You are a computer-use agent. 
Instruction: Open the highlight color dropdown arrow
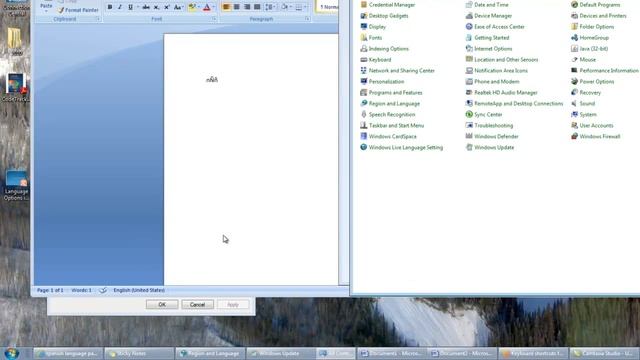click(199, 7)
